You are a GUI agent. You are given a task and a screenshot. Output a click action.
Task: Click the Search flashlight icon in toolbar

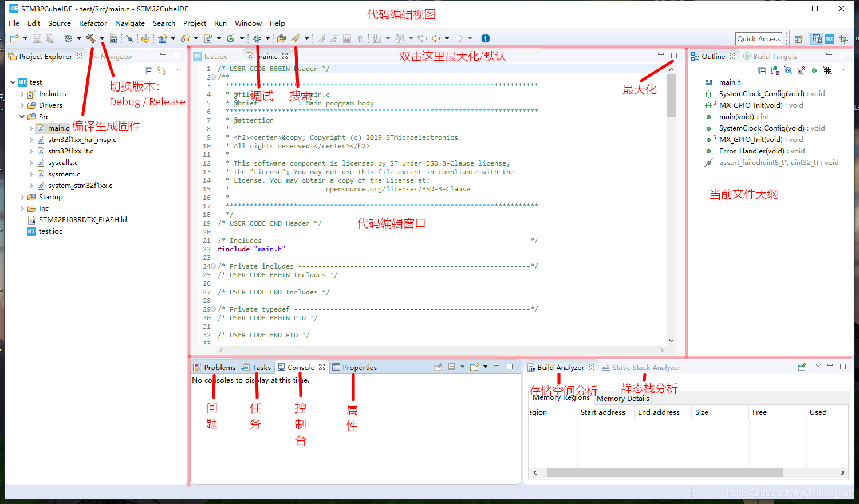pyautogui.click(x=295, y=38)
